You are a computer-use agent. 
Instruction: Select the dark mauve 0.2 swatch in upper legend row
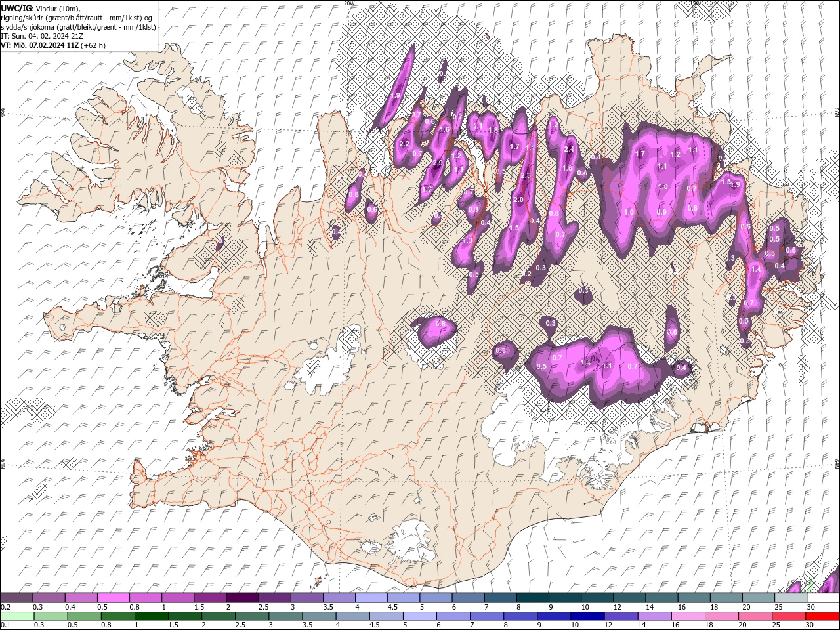[16, 598]
